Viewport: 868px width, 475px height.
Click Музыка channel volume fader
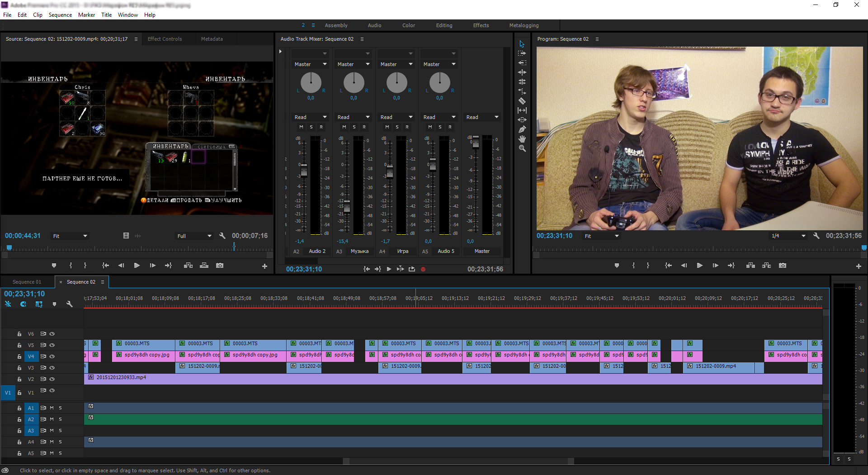coord(347,206)
